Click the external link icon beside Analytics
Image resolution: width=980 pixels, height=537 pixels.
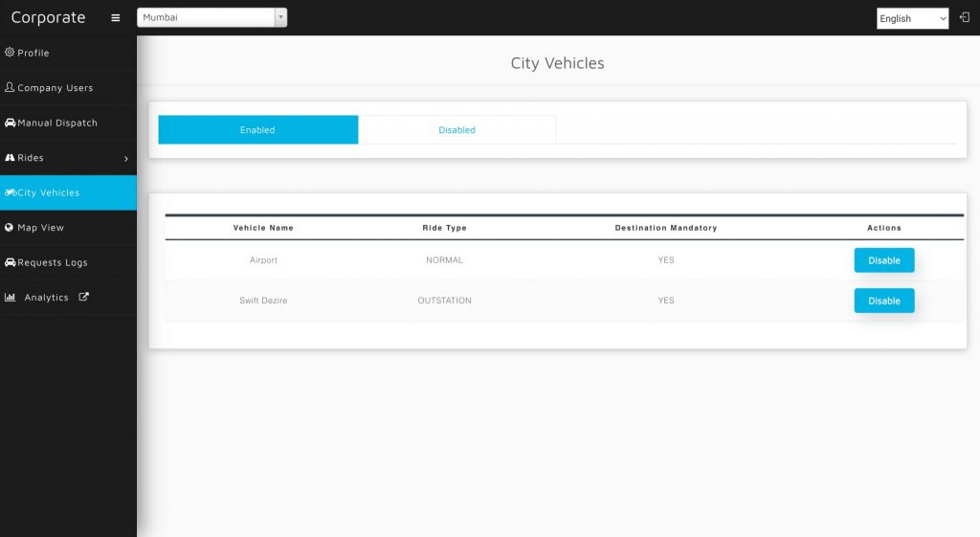(x=83, y=297)
